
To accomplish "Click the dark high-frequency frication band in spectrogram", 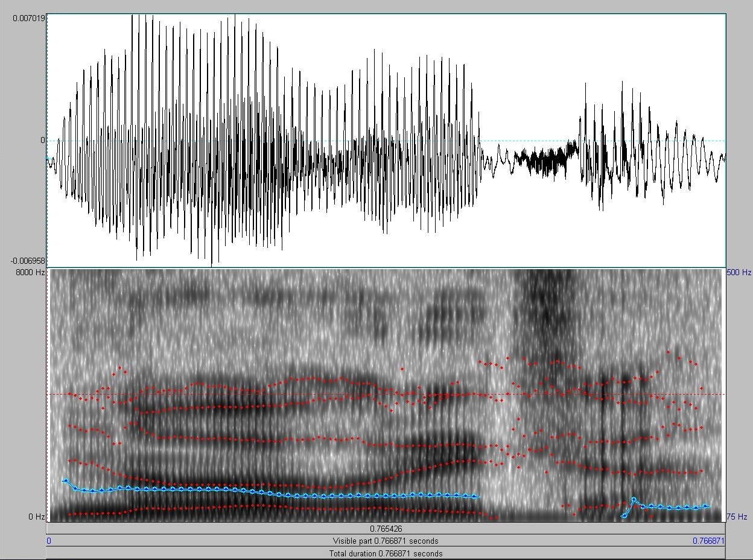I will (x=546, y=302).
